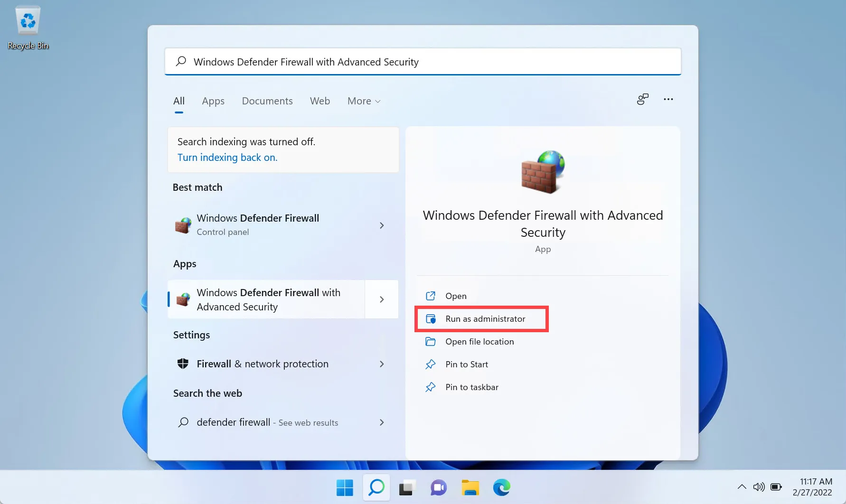Click the Windows Defender Firewall with Advanced Security preview title

coord(543,224)
